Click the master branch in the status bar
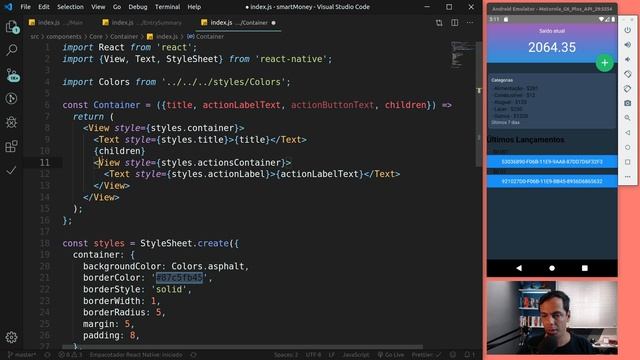640x360 pixels. [x=22, y=355]
